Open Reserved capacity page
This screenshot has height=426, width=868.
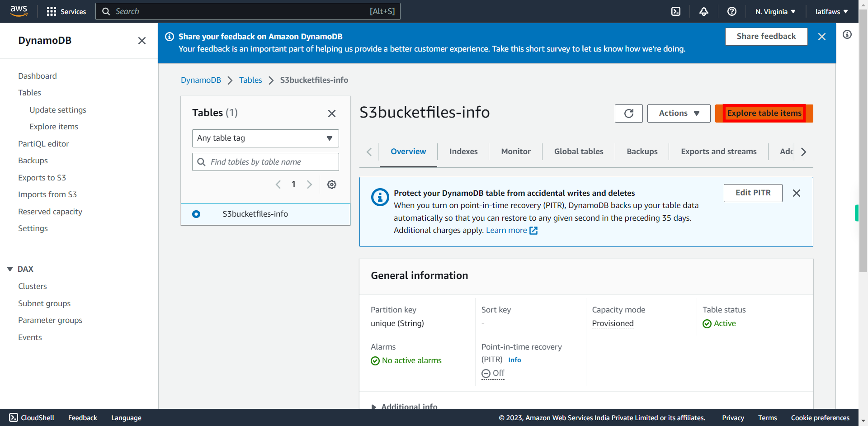[x=50, y=212]
